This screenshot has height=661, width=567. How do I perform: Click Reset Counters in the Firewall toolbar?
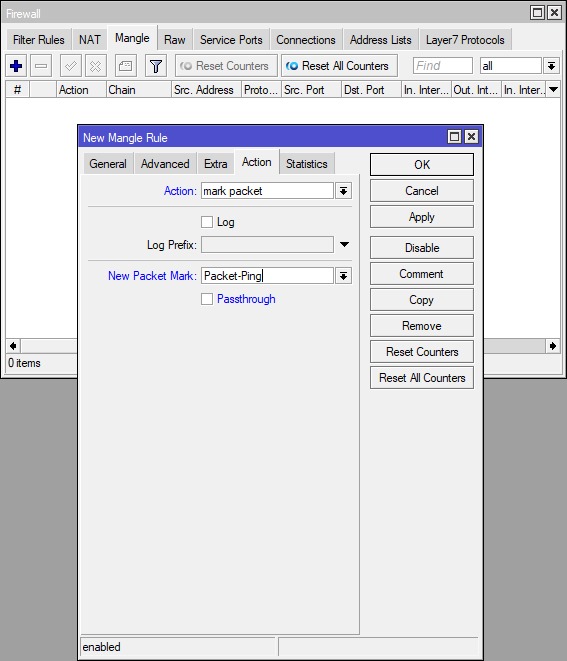coord(226,66)
